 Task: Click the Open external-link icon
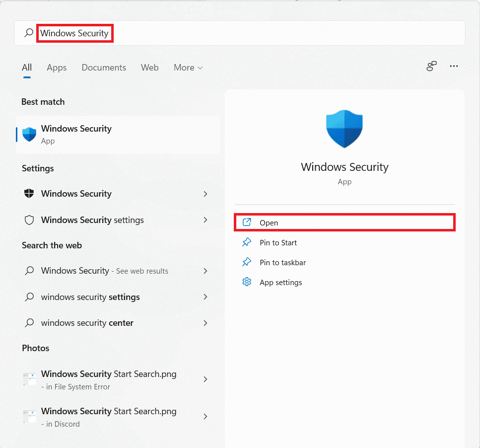247,223
